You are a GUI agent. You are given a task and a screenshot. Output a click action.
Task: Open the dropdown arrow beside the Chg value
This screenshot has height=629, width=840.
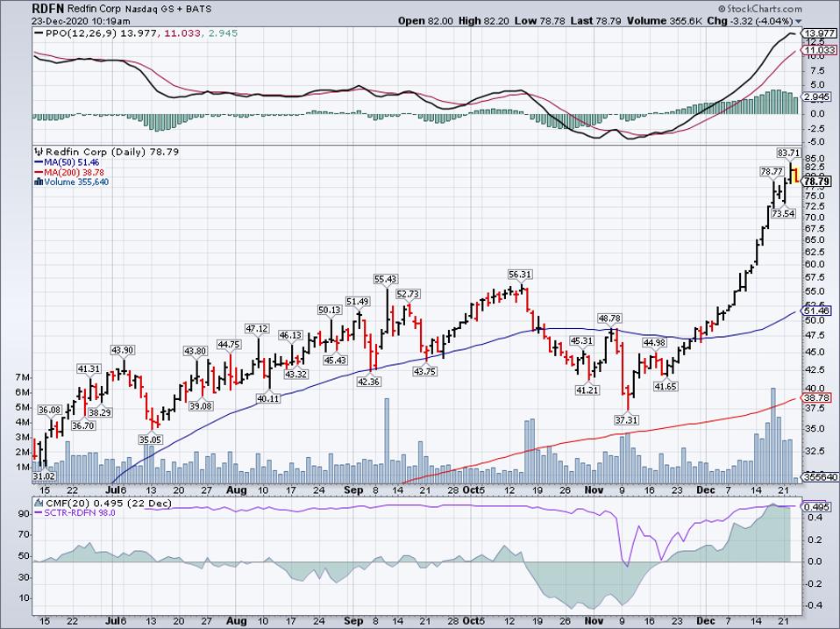[799, 21]
